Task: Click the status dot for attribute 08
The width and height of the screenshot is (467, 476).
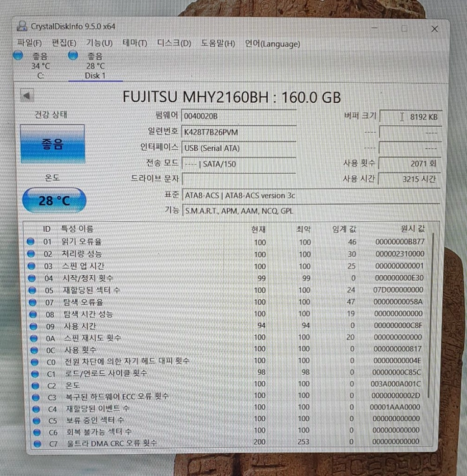Action: pos(33,314)
